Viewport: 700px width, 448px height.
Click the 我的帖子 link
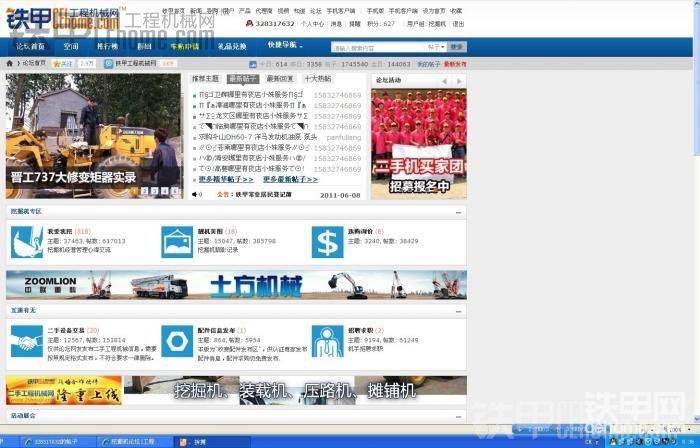tap(429, 64)
